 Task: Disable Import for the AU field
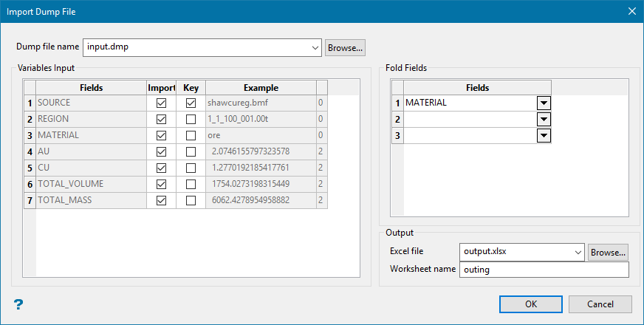161,152
